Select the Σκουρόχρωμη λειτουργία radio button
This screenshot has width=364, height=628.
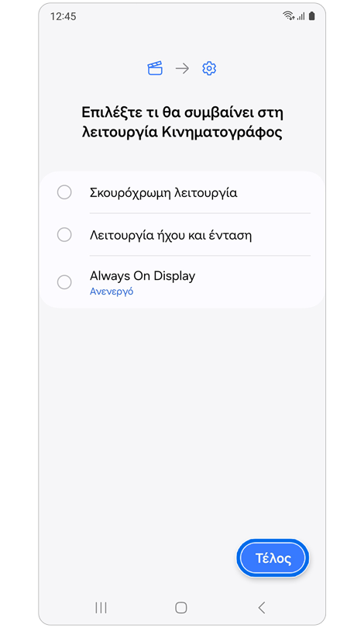(64, 192)
